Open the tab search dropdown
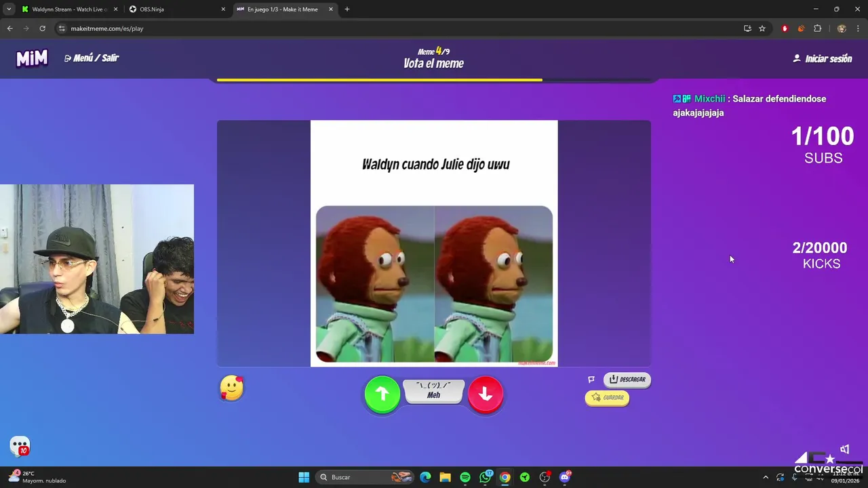Screen dimensions: 868x488 click(9, 9)
